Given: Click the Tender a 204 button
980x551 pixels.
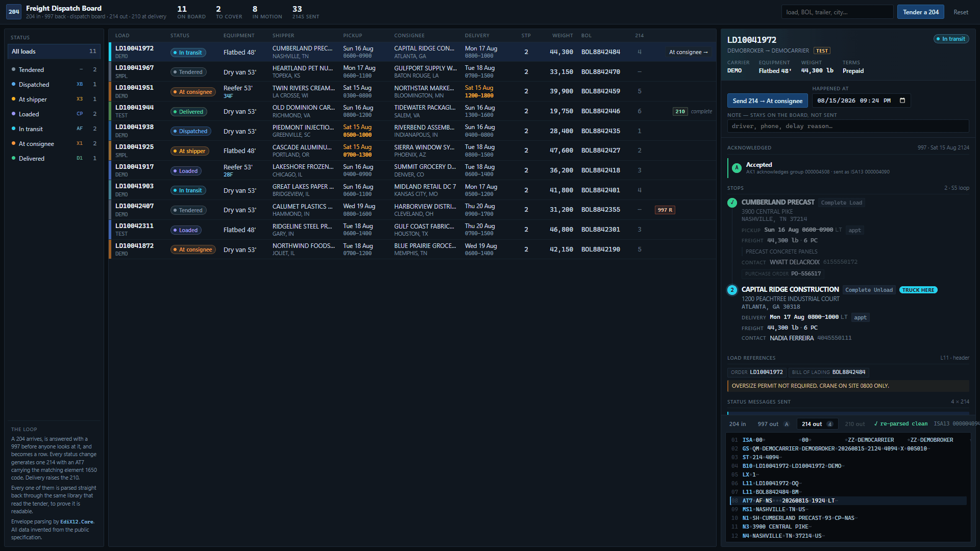Looking at the screenshot, I should click(920, 12).
